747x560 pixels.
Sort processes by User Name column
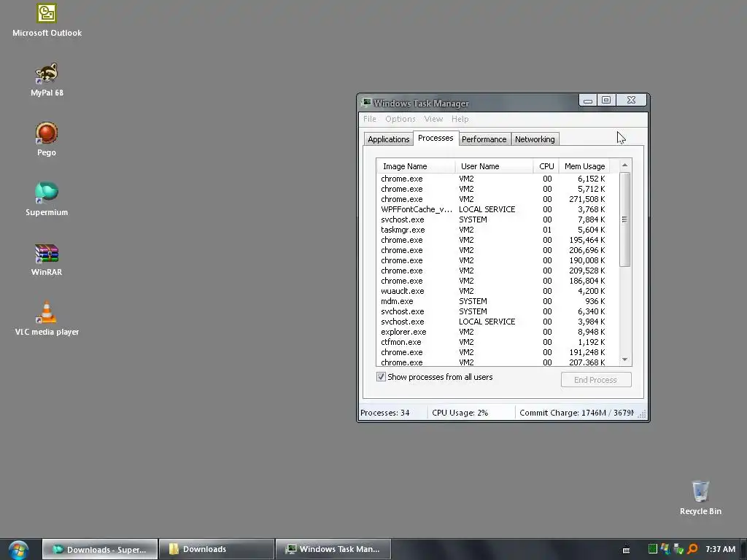494,166
